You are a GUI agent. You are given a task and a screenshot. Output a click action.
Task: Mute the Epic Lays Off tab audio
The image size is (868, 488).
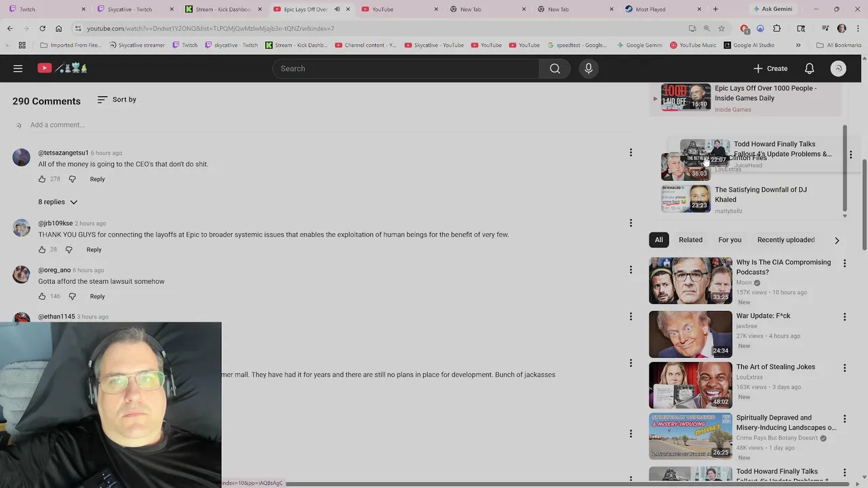tap(337, 9)
